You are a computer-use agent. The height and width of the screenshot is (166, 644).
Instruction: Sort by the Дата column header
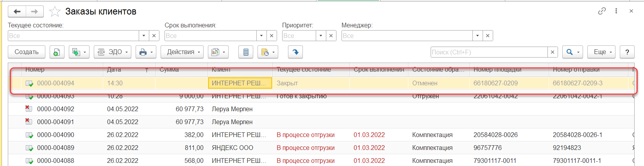pos(114,70)
